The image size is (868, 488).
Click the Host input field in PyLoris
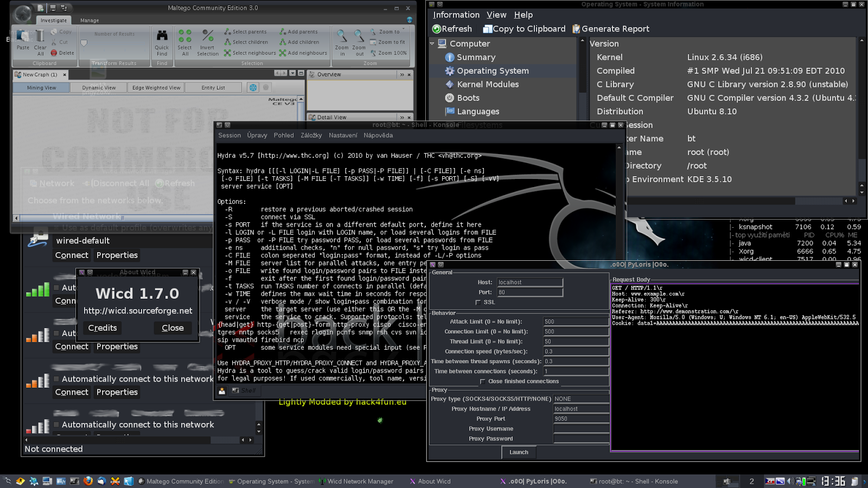[530, 282]
